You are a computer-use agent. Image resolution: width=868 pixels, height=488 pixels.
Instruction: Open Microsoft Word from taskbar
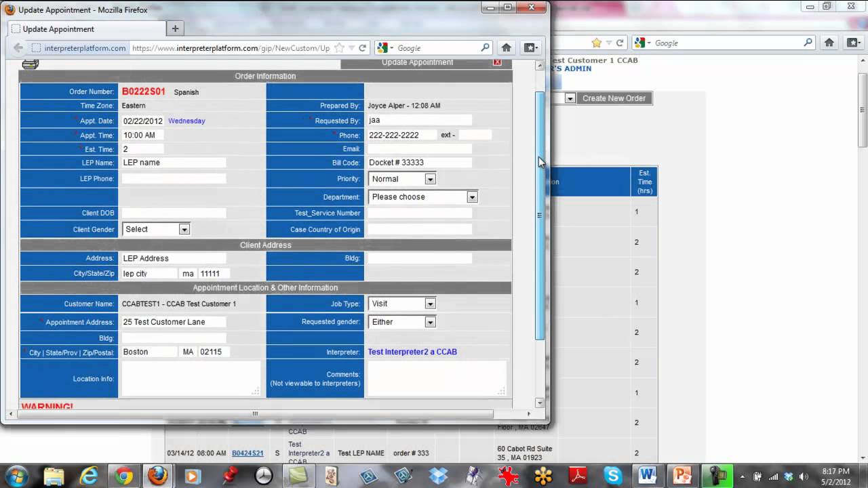click(648, 476)
